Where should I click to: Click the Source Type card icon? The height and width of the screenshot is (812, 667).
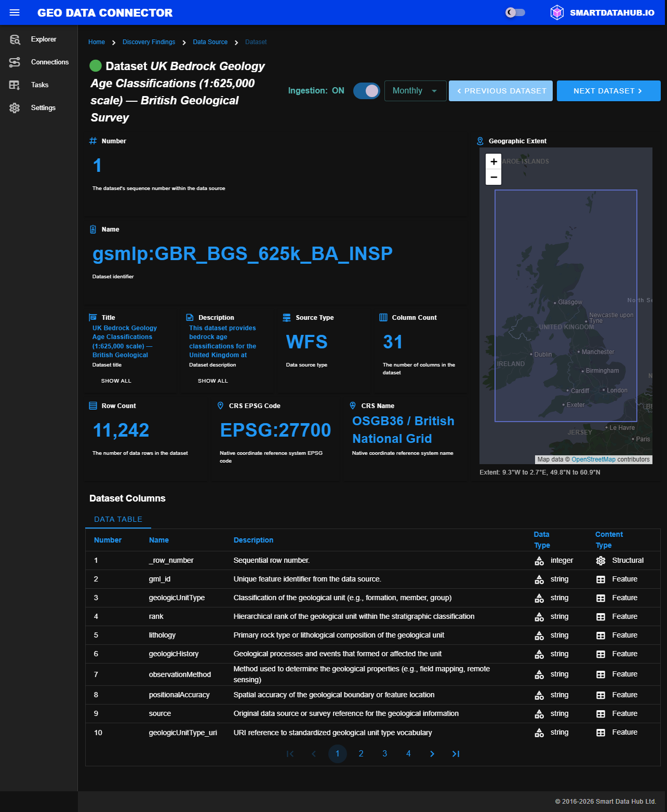[x=287, y=317]
